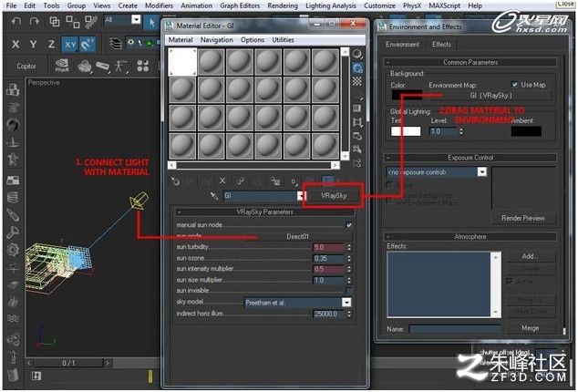Toggle the XY plane constraint button
Image resolution: width=578 pixels, height=392 pixels.
70,45
